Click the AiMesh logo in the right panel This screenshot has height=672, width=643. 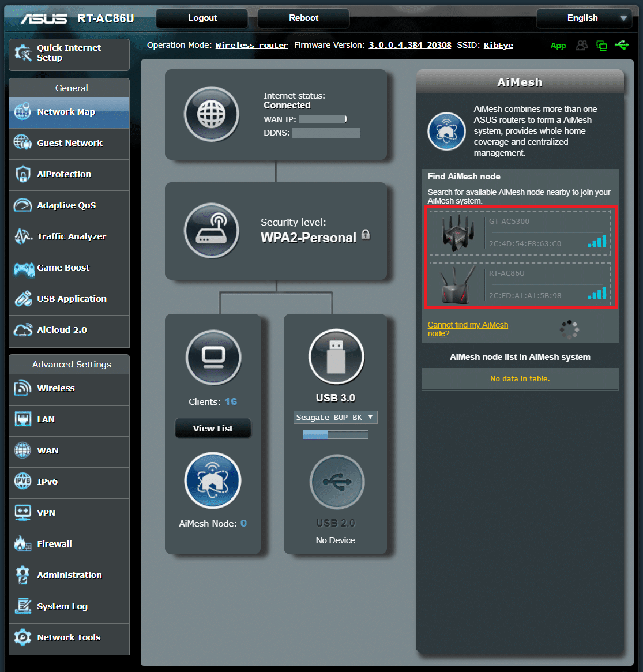click(x=446, y=131)
